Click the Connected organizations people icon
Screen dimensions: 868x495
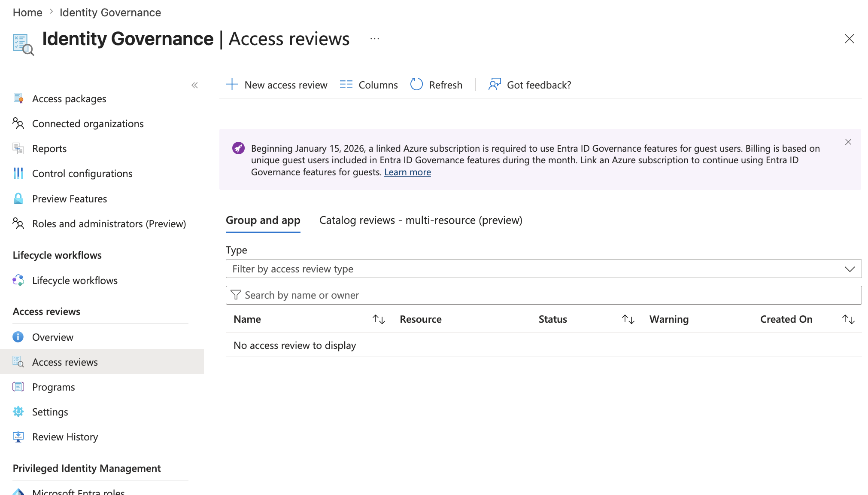click(x=18, y=123)
